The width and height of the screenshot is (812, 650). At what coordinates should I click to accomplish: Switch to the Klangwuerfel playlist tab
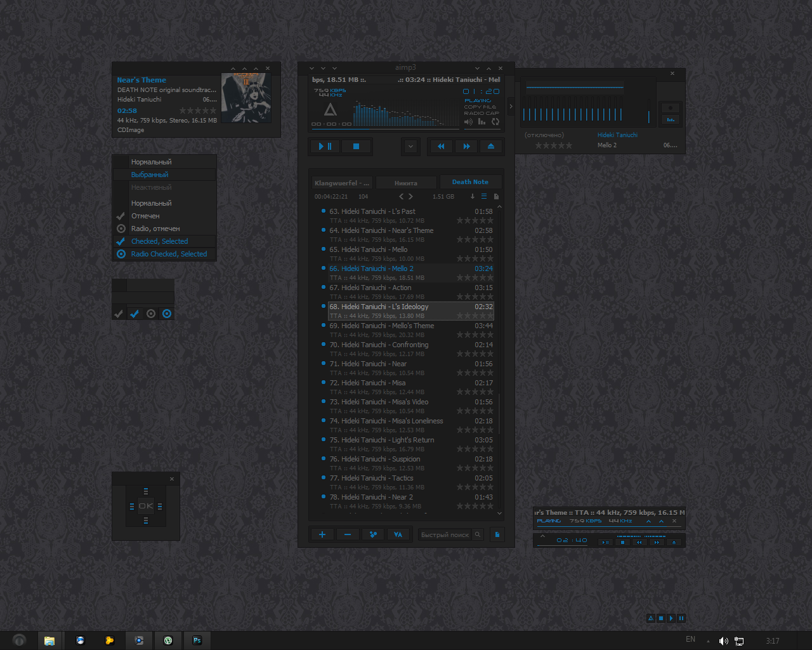(x=342, y=183)
